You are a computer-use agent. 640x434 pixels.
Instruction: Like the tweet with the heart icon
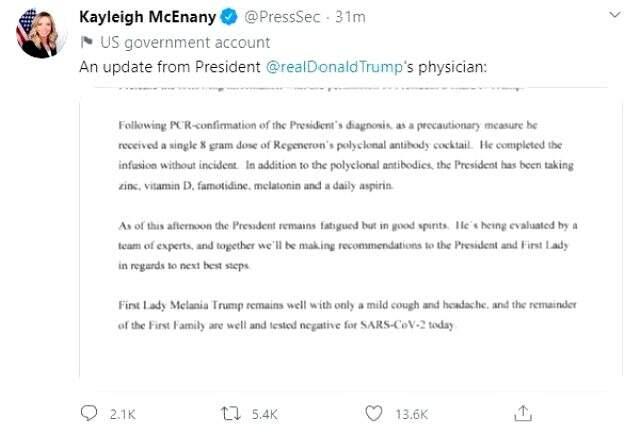click(374, 413)
